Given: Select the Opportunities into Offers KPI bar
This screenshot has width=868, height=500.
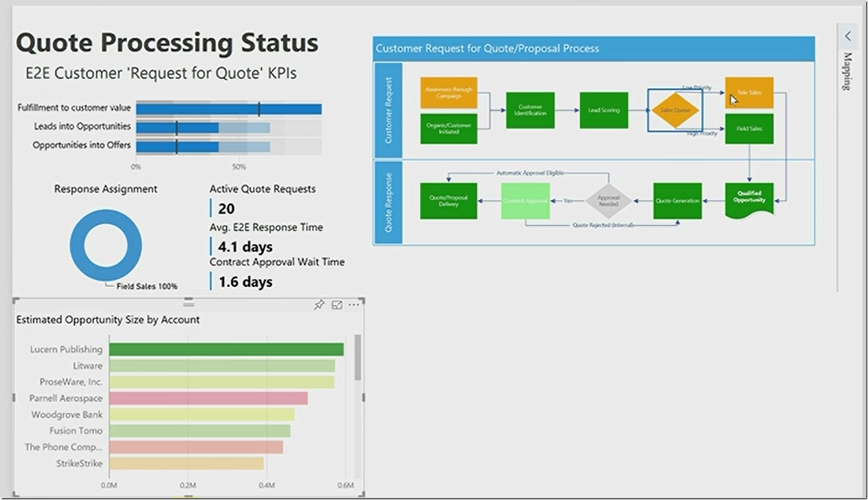Looking at the screenshot, I should tap(177, 147).
